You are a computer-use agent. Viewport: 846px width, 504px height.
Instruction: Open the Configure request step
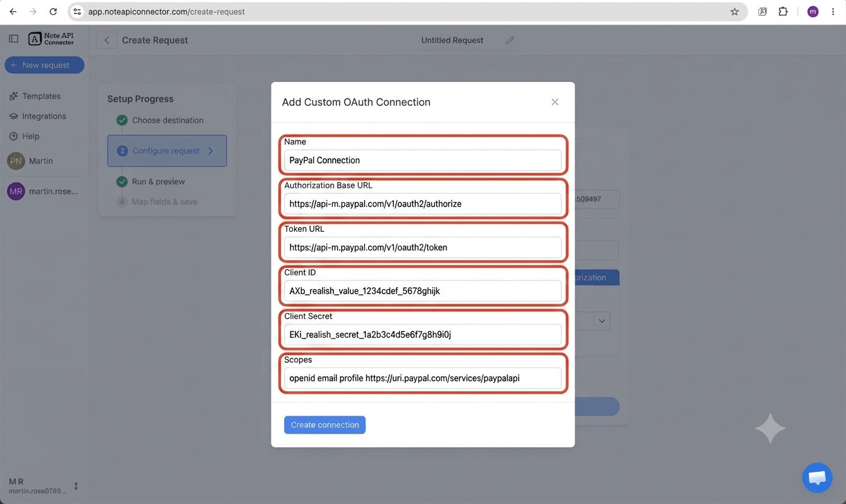click(167, 151)
